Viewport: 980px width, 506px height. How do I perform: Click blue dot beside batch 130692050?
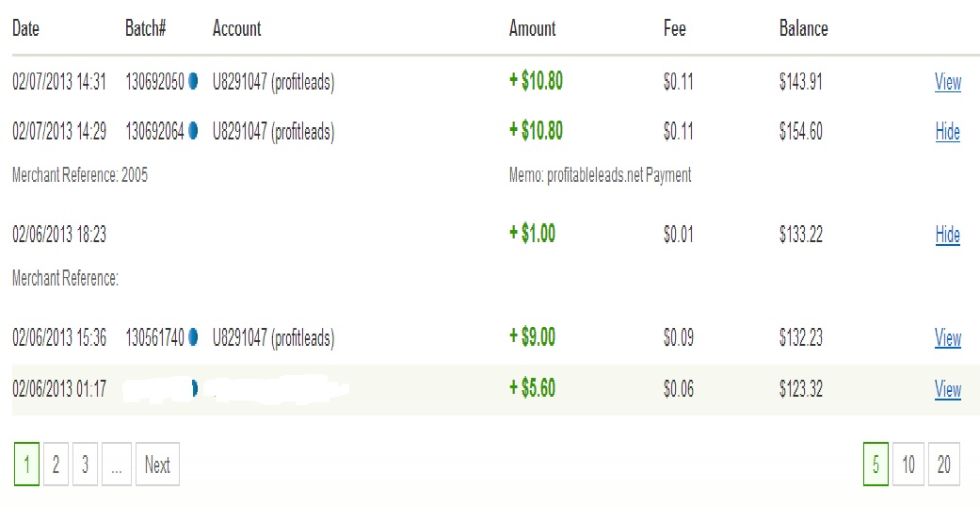(193, 82)
